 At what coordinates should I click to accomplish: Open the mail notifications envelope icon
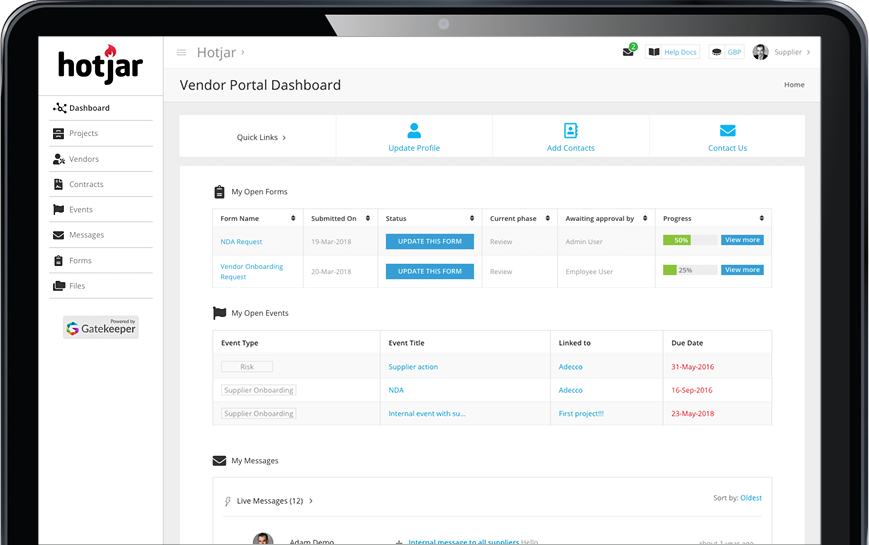click(628, 52)
